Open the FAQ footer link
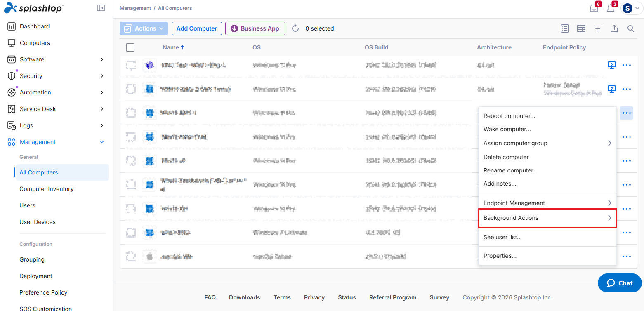This screenshot has height=311, width=644. coord(210,297)
